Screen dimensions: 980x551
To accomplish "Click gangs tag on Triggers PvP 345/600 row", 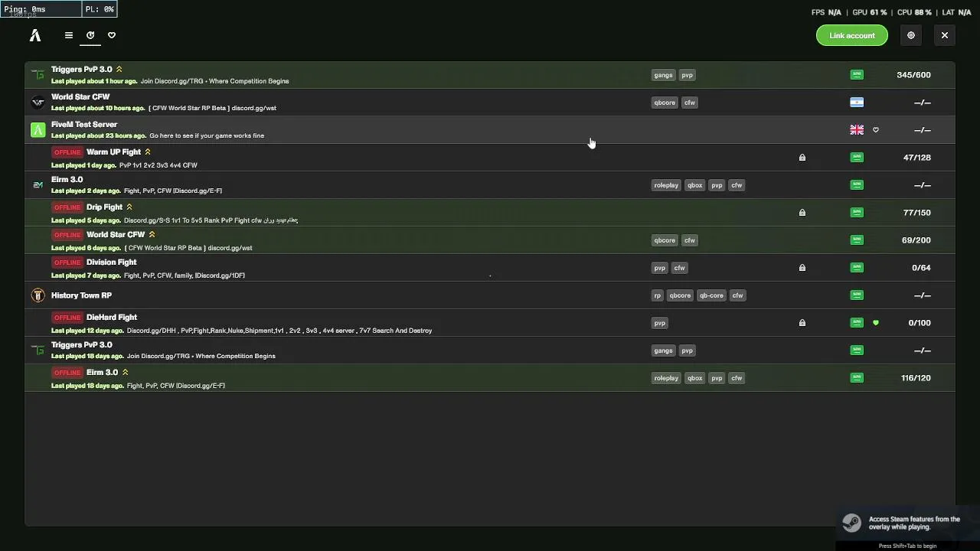I will (x=663, y=75).
